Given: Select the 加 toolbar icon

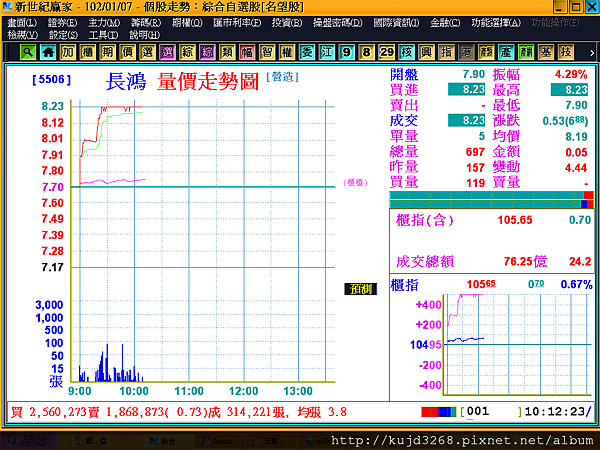Looking at the screenshot, I should click(68, 52).
